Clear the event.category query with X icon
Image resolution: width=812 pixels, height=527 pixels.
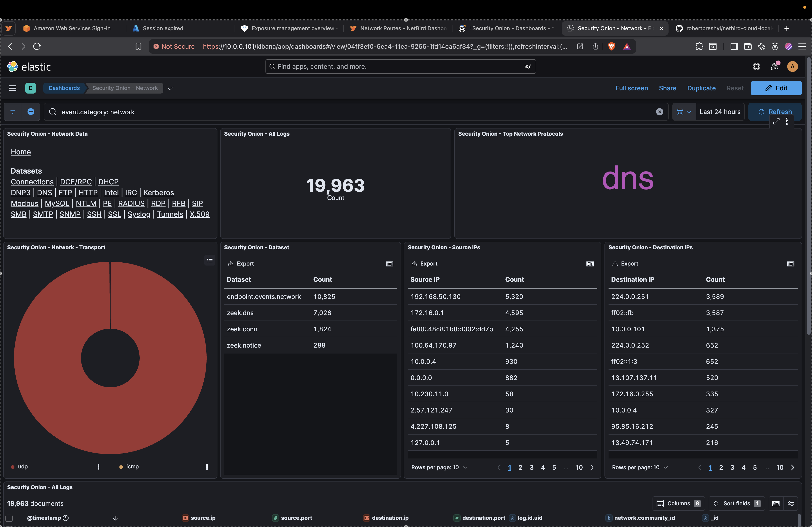point(660,112)
